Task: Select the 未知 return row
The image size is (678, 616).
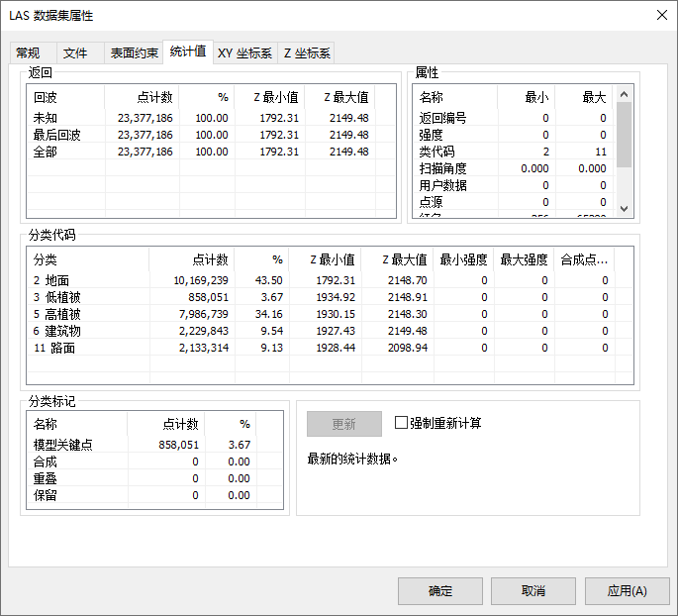Action: click(211, 118)
